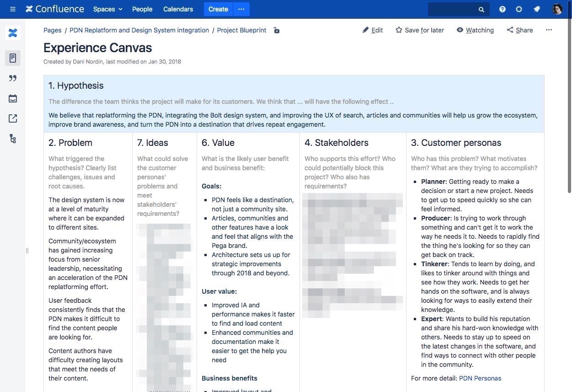Open the notifications icon
Screen dimensions: 572x392
(x=537, y=9)
